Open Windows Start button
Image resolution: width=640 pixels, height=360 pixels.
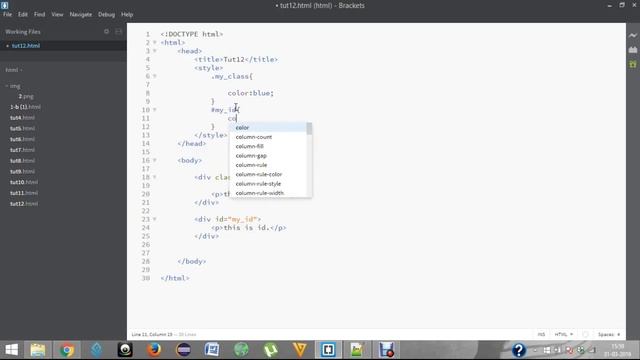(11, 350)
